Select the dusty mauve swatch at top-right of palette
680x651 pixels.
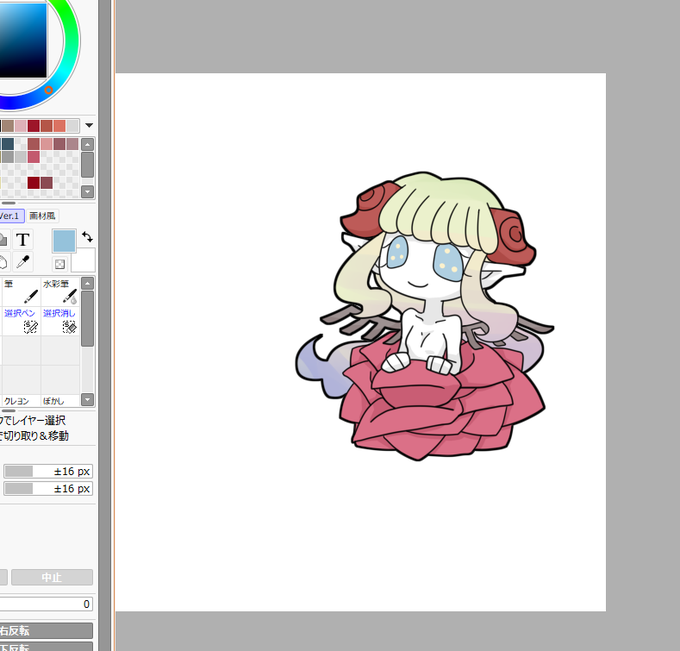pos(72,144)
